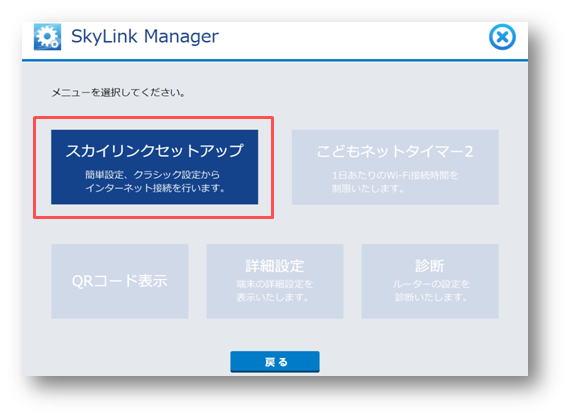Click the SkyLink Manager title text
This screenshot has width=570, height=418.
(x=145, y=36)
